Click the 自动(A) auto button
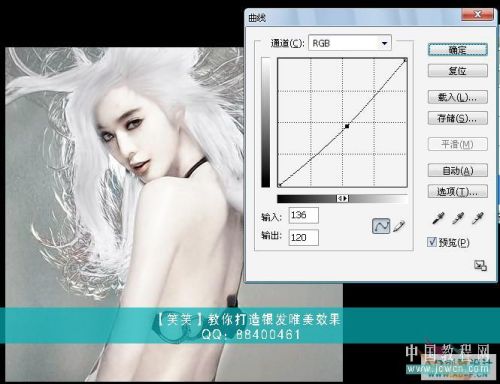Screen dimensions: 500x384 [x=458, y=170]
